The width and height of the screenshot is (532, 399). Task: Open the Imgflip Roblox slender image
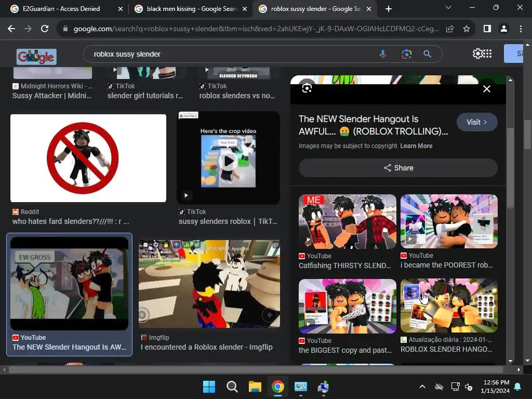[x=209, y=284]
